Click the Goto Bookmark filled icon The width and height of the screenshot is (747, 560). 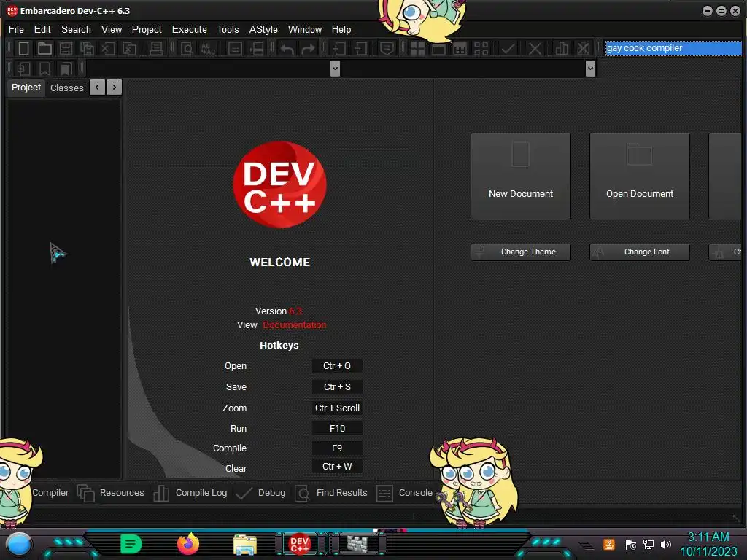pos(66,69)
